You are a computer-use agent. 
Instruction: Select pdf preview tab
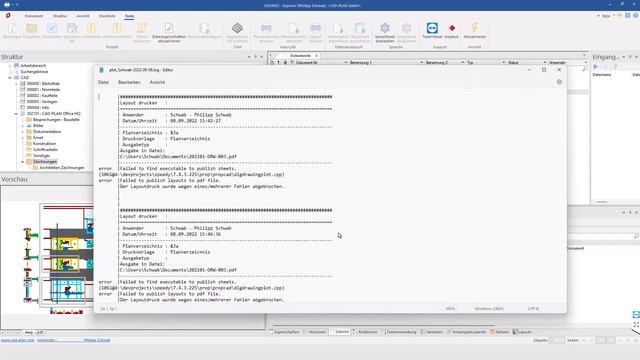40,332
